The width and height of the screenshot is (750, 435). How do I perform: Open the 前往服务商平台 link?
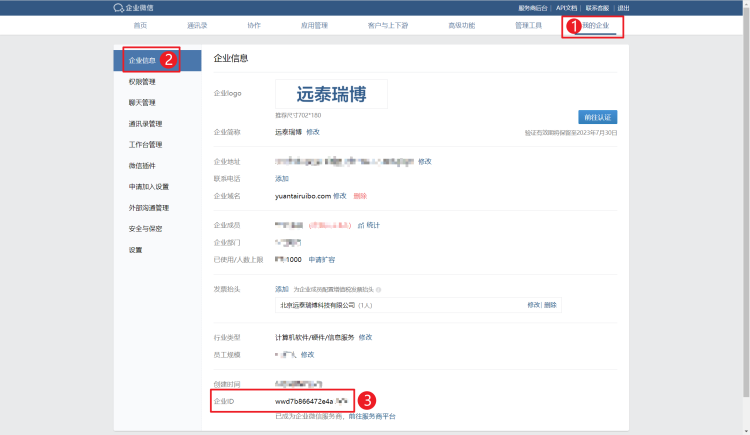pos(372,415)
